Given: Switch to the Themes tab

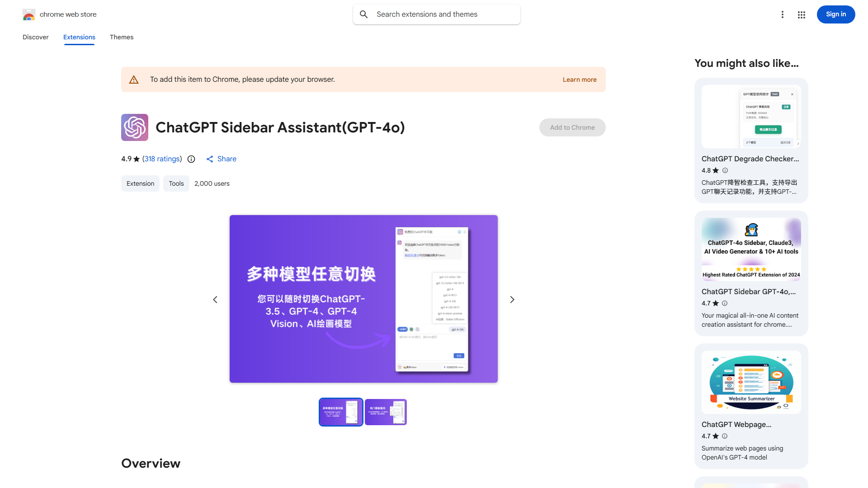Looking at the screenshot, I should coord(121,37).
